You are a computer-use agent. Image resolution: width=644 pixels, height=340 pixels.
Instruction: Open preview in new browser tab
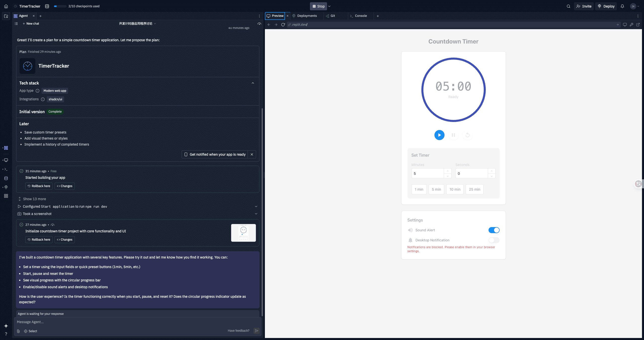pyautogui.click(x=638, y=25)
